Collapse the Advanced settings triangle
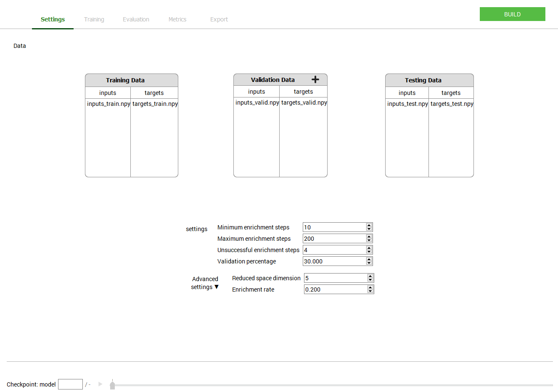The height and width of the screenshot is (392, 558). tap(217, 287)
